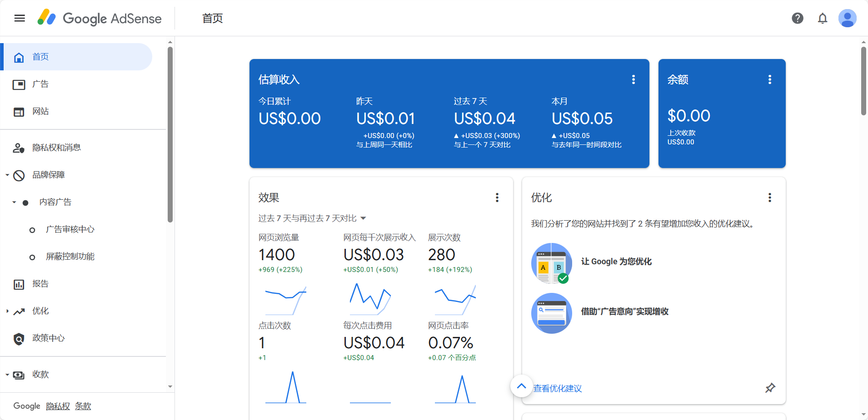Expand the 优化 sidebar menu item
868x420 pixels.
7,311
